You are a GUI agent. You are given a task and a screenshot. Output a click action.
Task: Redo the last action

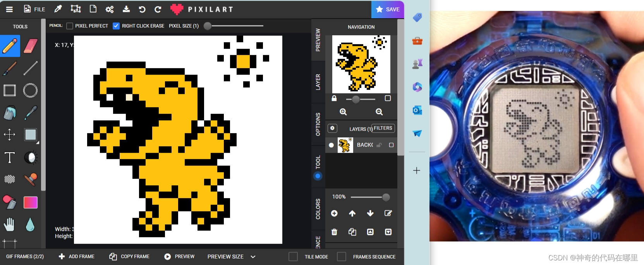158,9
